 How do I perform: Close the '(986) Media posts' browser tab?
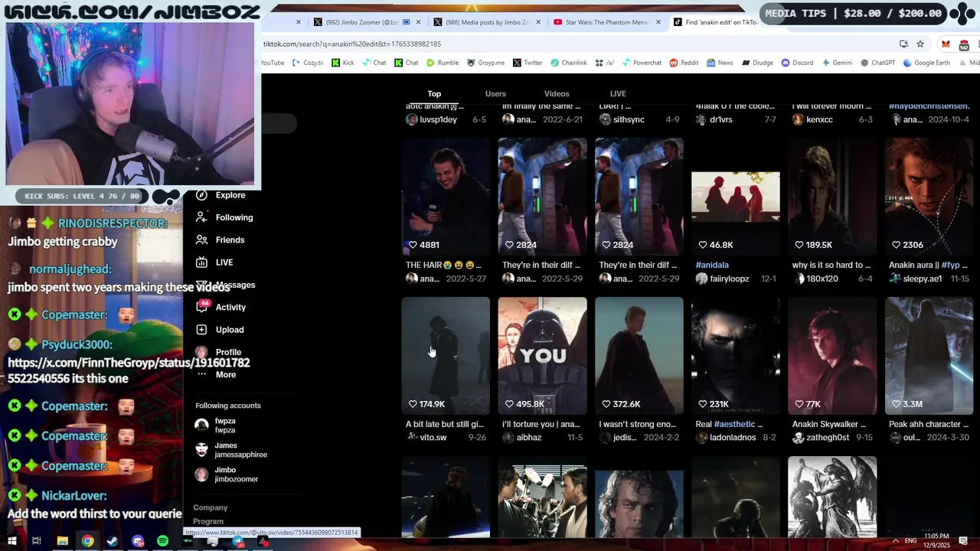[x=538, y=22]
